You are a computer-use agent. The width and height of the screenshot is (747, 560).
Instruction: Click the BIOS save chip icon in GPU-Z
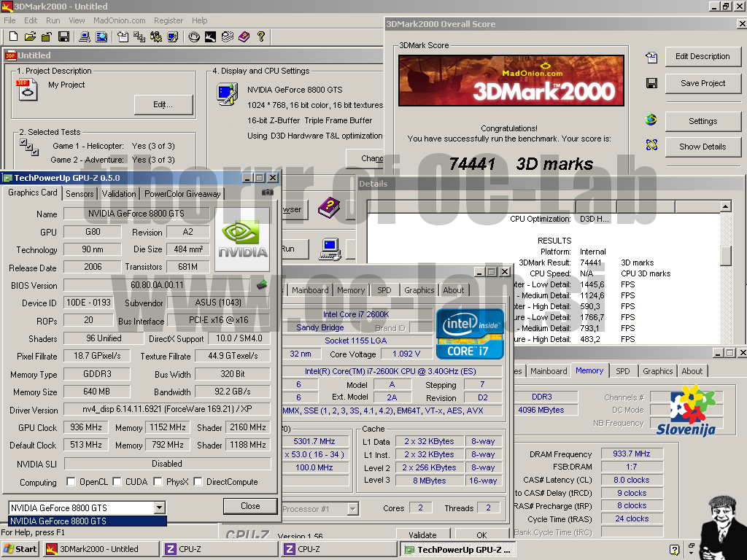click(262, 285)
